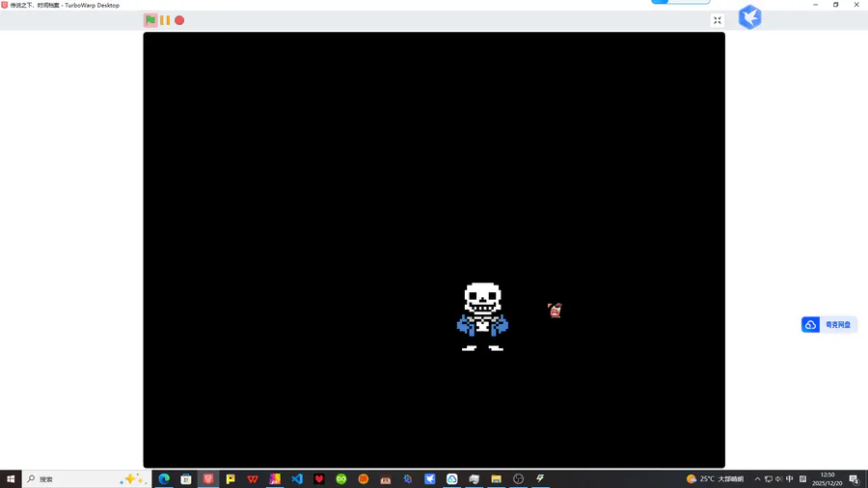Open the orange round app in taskbar
868x488 pixels.
364,478
